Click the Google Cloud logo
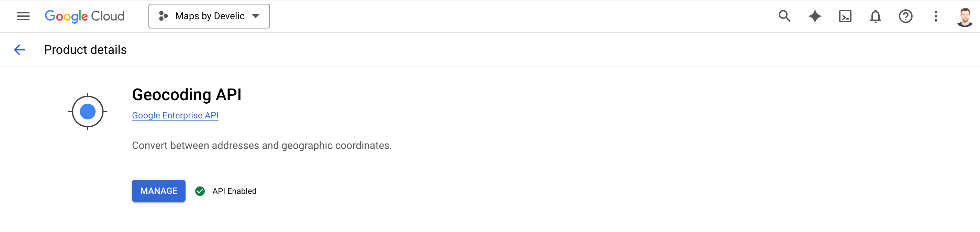 point(85,16)
